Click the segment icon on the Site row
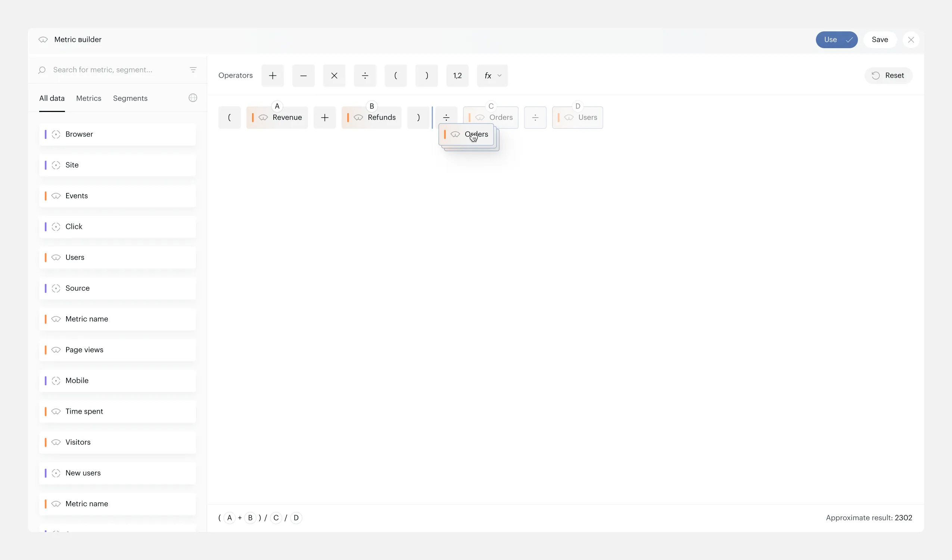 [56, 165]
